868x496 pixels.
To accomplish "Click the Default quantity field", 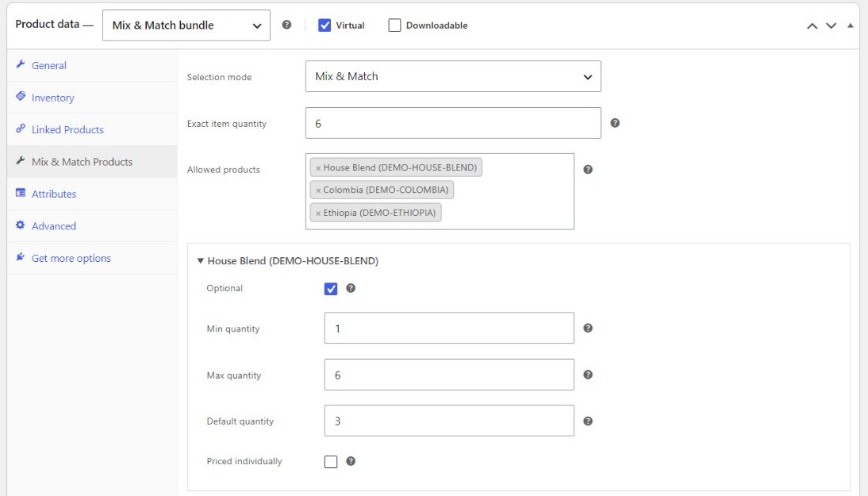I will click(x=449, y=421).
